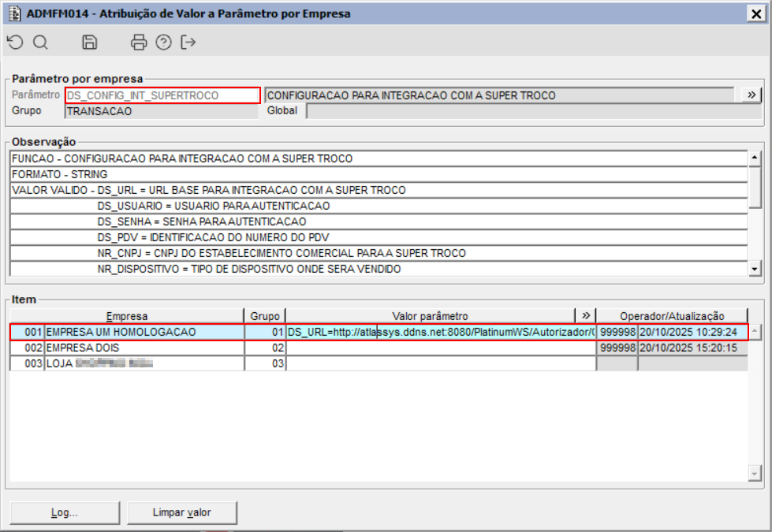Select the NR_CNPJ observation line
The image size is (772, 532).
pyautogui.click(x=379, y=253)
